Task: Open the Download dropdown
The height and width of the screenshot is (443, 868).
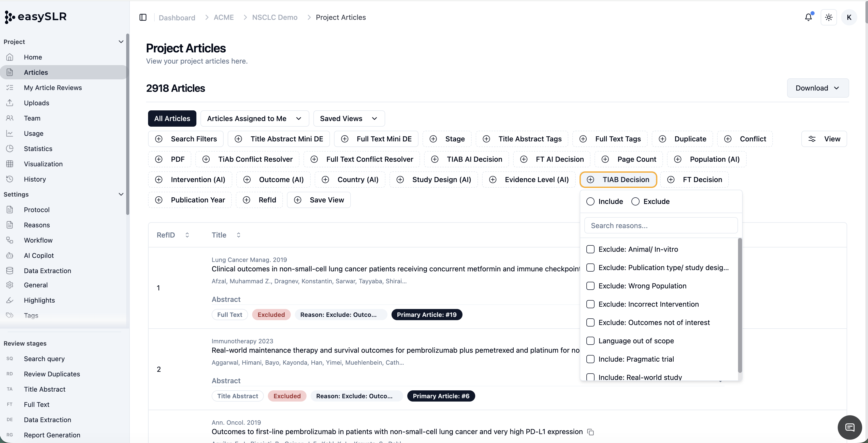Action: pos(818,88)
